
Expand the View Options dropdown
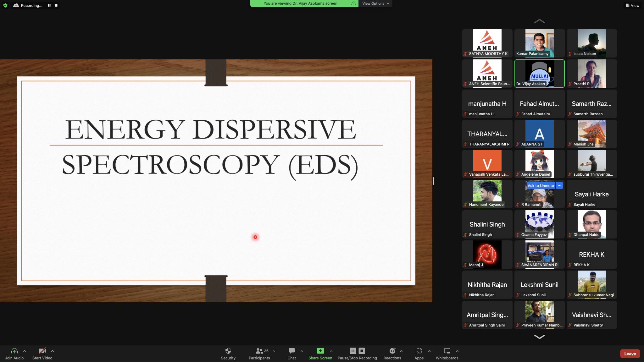point(375,3)
